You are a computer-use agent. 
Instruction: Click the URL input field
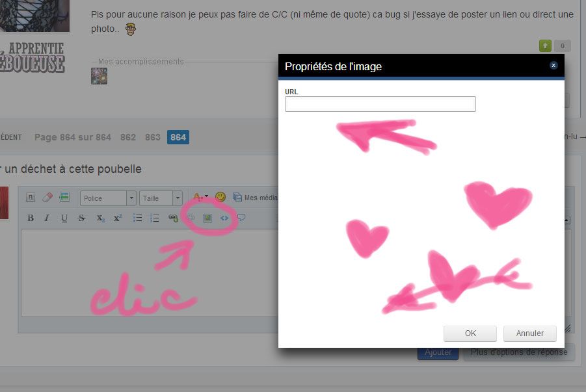click(x=380, y=104)
